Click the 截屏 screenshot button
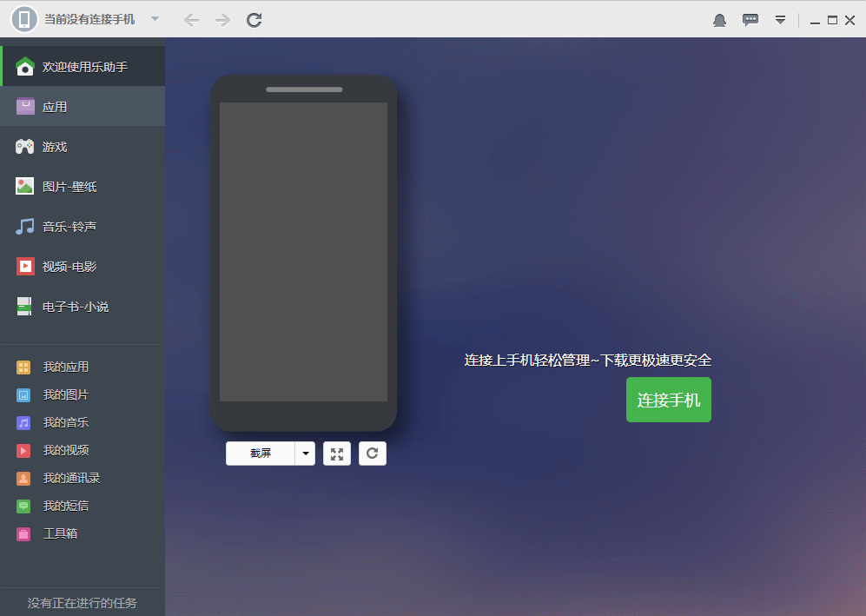 point(260,454)
